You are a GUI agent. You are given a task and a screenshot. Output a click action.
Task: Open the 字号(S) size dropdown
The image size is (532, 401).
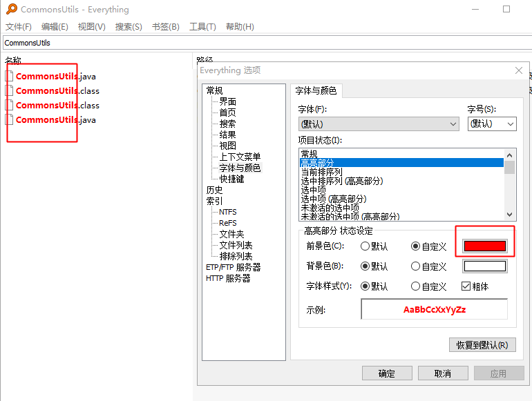click(x=492, y=124)
